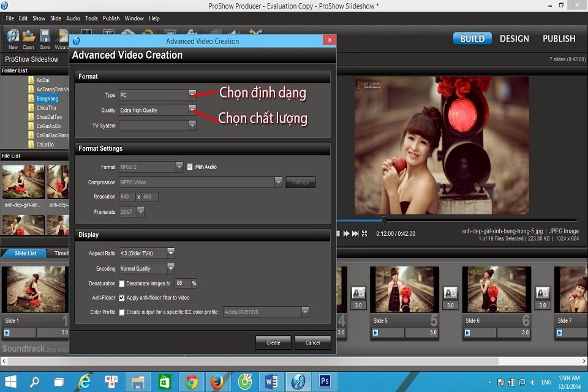Click the stop playback icon under the preview
The height and width of the screenshot is (392, 588).
point(337,233)
